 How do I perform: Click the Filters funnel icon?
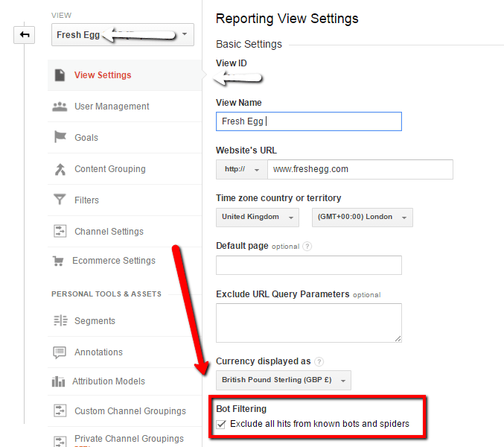[60, 200]
